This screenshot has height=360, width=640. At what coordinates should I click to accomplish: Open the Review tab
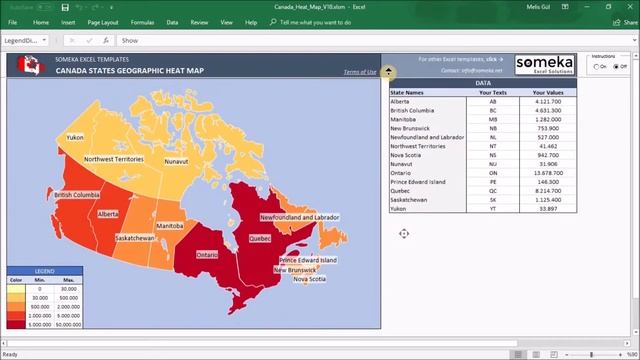click(x=199, y=22)
